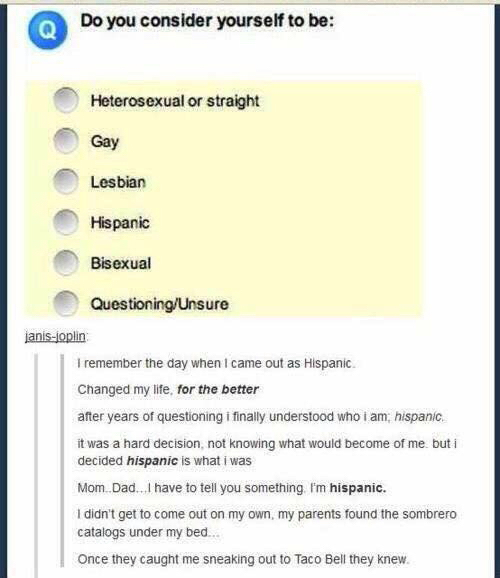
Task: Click the bold italic 'for the better' text
Action: (218, 389)
